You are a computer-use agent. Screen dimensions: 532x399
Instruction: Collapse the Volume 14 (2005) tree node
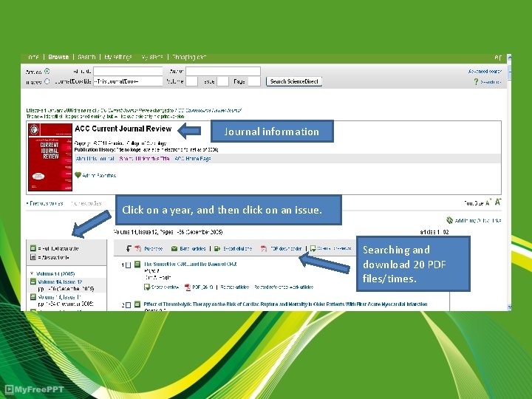[32, 273]
